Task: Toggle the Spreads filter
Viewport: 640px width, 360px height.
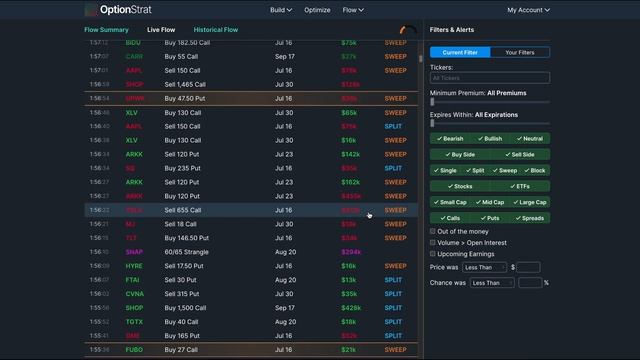Action: (x=529, y=218)
